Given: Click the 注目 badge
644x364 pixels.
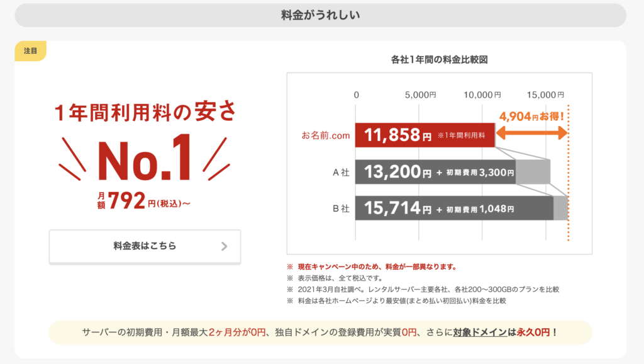Looking at the screenshot, I should 30,51.
